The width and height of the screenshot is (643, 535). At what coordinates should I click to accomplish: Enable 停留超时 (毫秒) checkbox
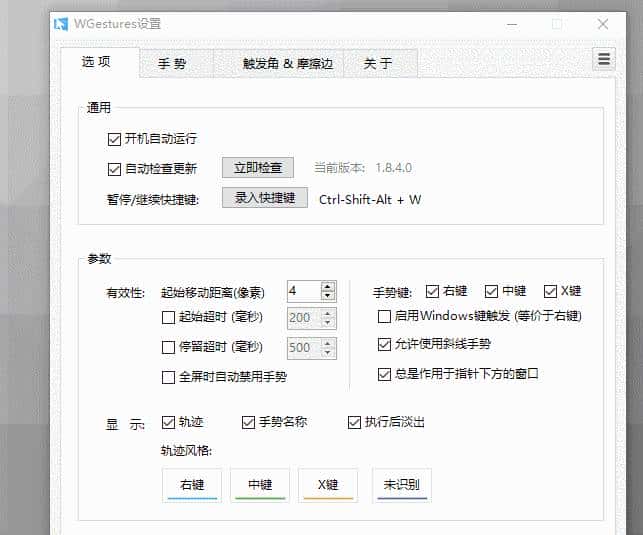tap(169, 347)
